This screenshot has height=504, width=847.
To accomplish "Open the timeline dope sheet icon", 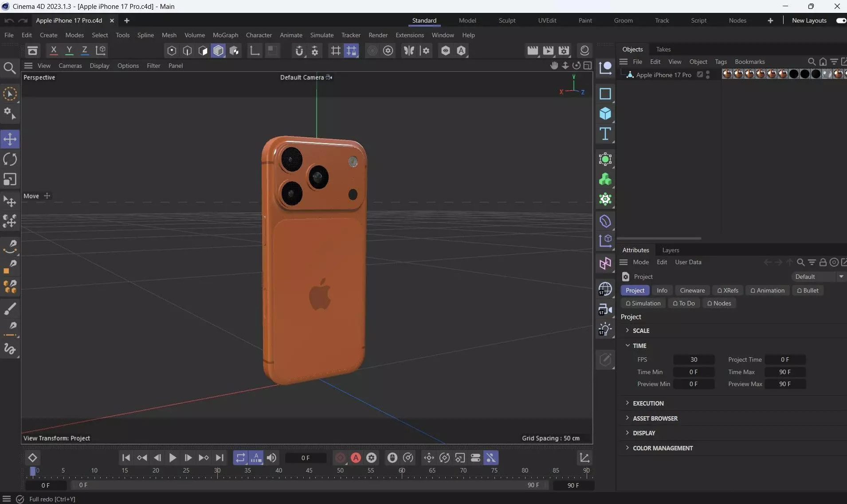I will click(584, 457).
